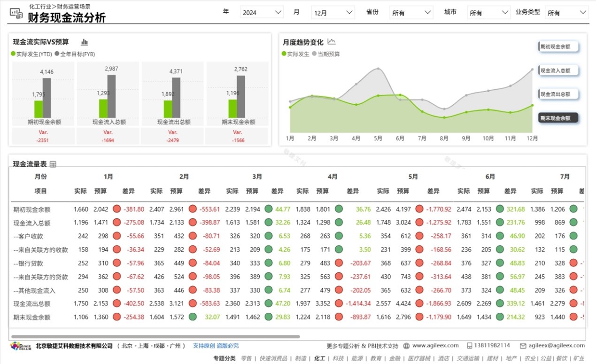Click the bar chart icon beside 现金流实际VS预算
The image size is (596, 364).
(x=85, y=42)
